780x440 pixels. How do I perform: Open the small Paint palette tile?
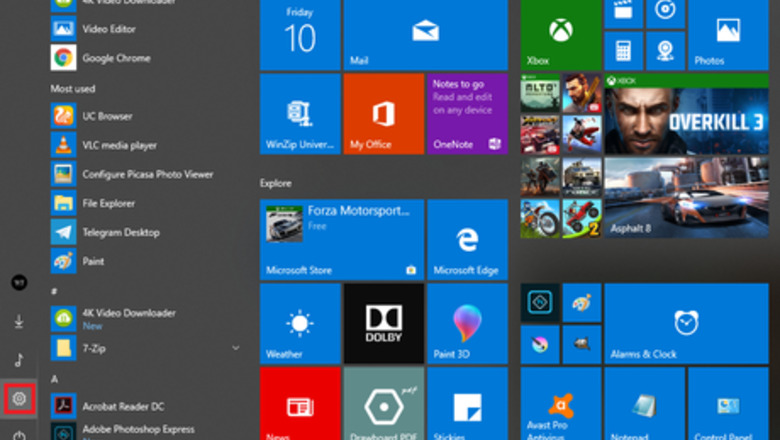pyautogui.click(x=582, y=303)
